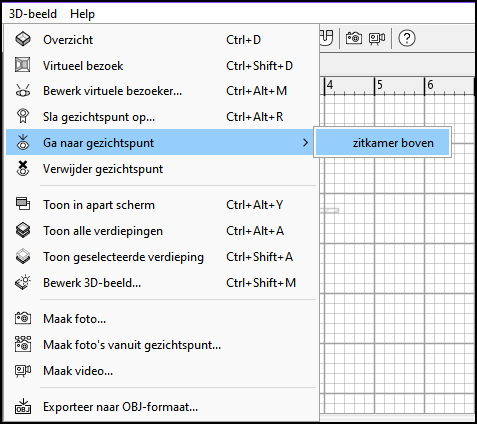Click the Exporteer naar OBJ icon
This screenshot has width=477, height=424.
[x=23, y=406]
